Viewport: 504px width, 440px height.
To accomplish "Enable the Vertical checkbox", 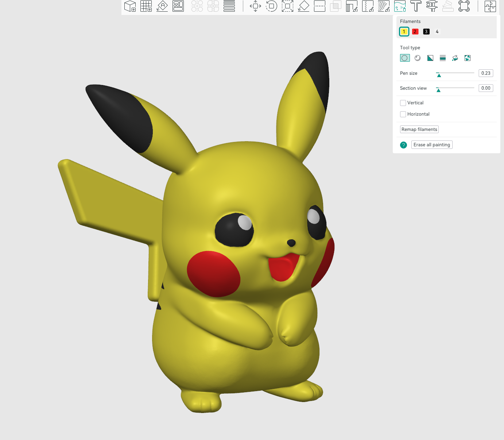I will tap(403, 103).
